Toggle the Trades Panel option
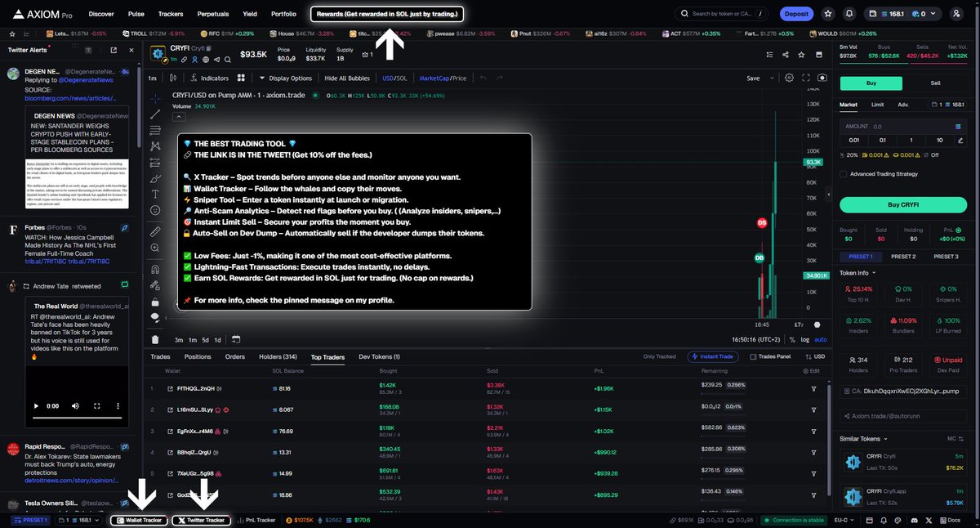The width and height of the screenshot is (980, 528). click(x=769, y=356)
